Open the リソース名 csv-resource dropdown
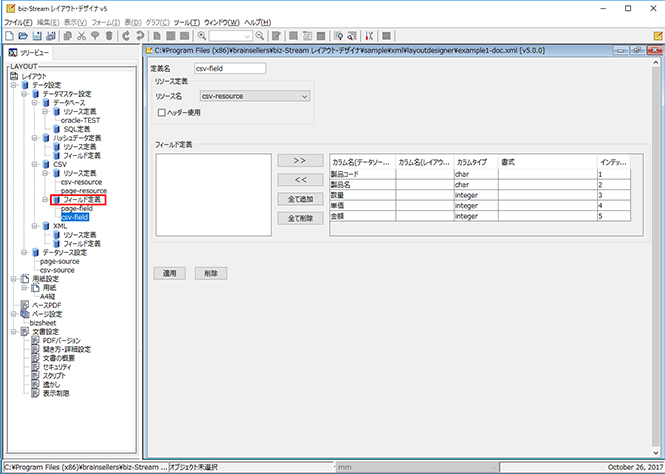 (255, 96)
